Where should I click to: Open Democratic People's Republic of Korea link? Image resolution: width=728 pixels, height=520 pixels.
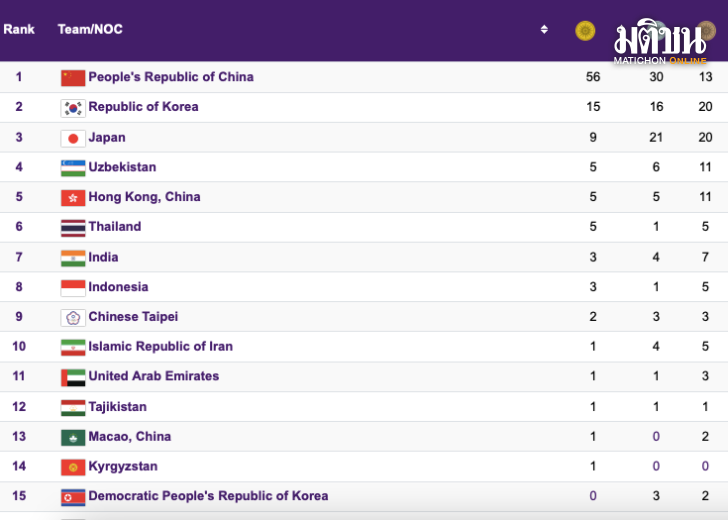pyautogui.click(x=208, y=496)
